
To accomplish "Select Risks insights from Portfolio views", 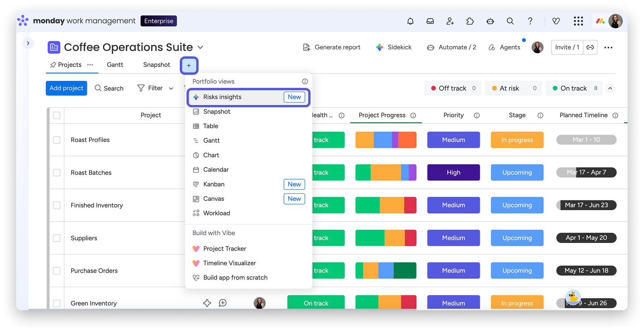I will (x=249, y=97).
